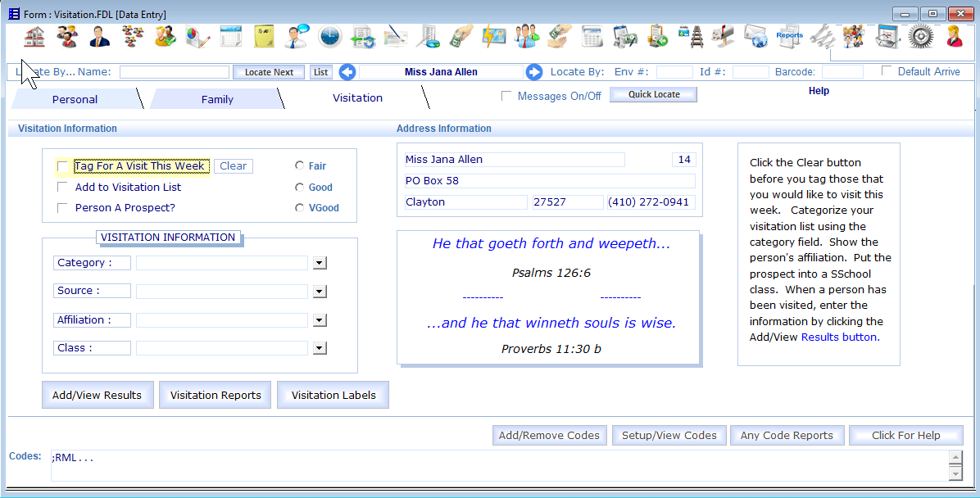Open the lightning bolt map icon
Screen dimensions: 980x498
point(494,37)
